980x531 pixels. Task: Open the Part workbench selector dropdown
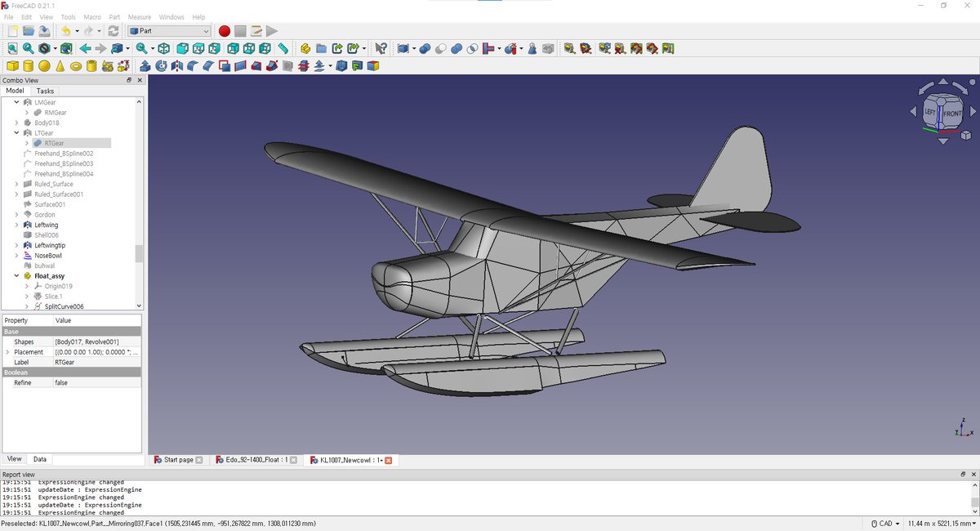tap(170, 31)
